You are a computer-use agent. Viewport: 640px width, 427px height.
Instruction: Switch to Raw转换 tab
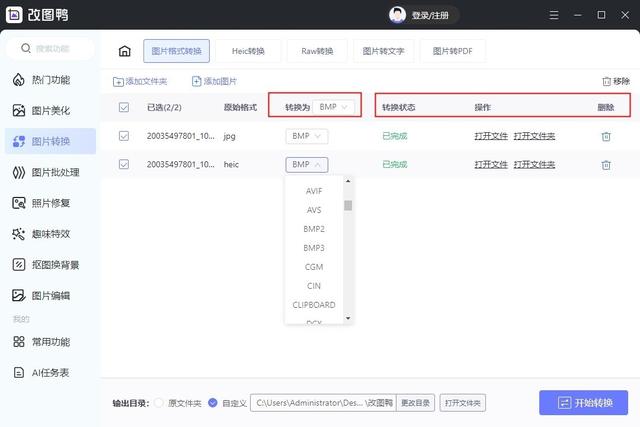tap(317, 51)
